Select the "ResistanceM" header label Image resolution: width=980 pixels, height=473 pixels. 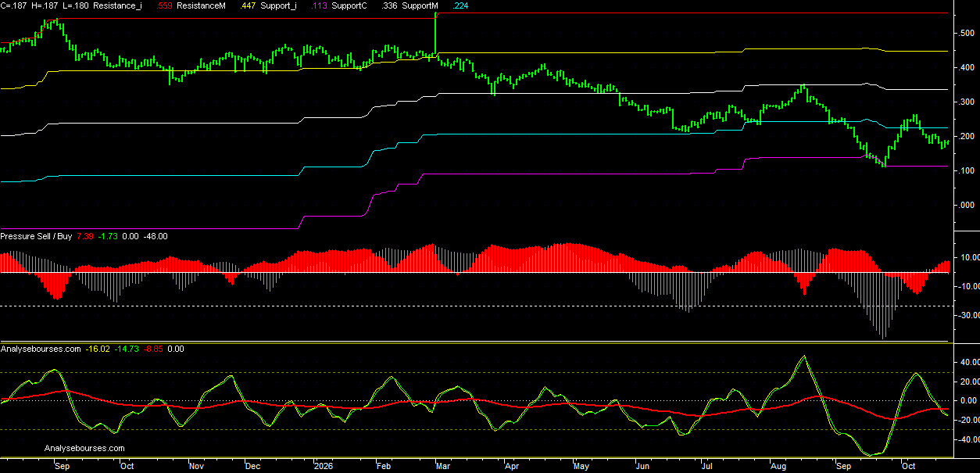[201, 5]
